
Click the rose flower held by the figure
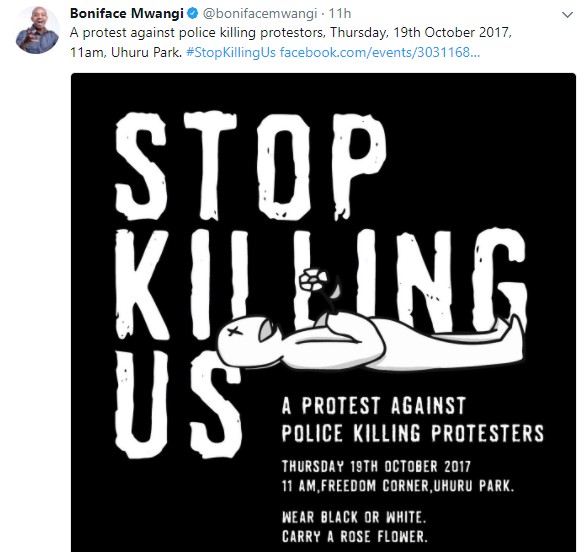(x=313, y=280)
